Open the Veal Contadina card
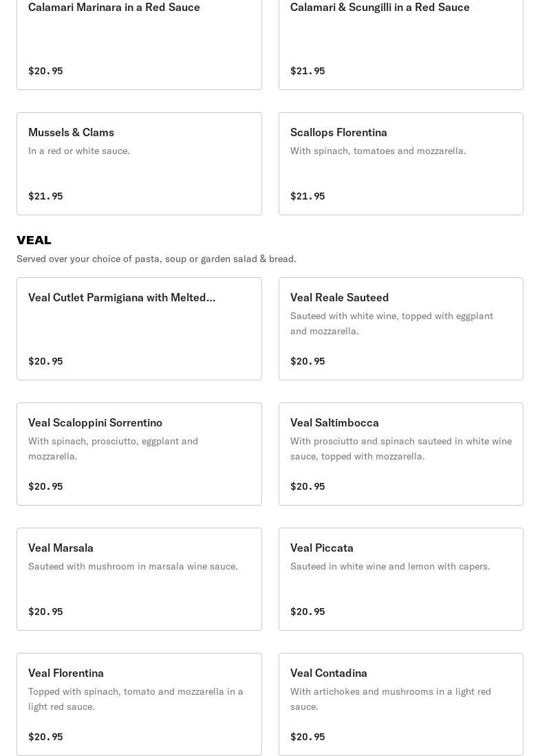Screen dimensions: 540x756 coord(400,704)
